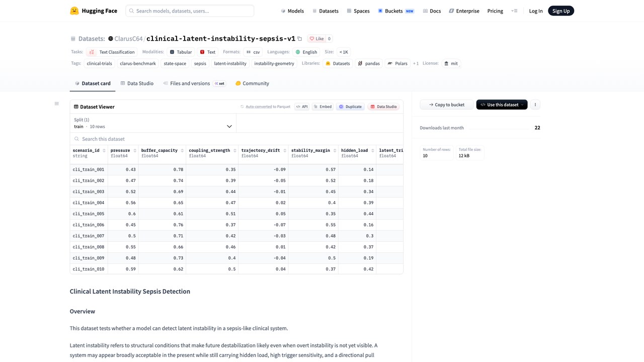Toggle sort on buffer_capacity column

pos(183,151)
